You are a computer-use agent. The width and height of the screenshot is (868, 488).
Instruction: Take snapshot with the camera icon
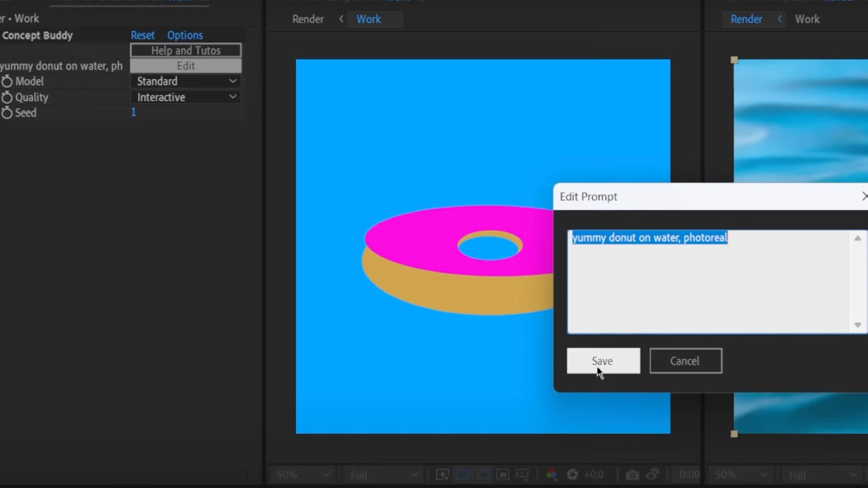coord(632,475)
